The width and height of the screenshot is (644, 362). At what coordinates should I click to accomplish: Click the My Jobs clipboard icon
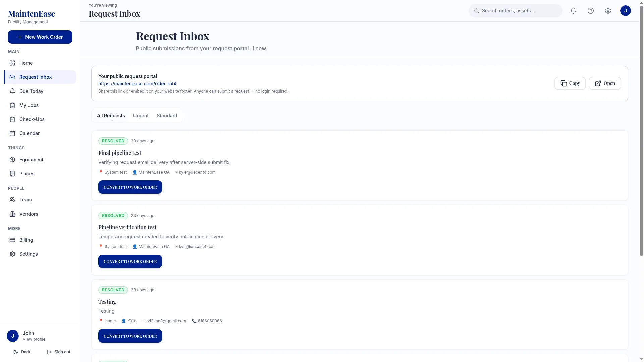[x=12, y=105]
